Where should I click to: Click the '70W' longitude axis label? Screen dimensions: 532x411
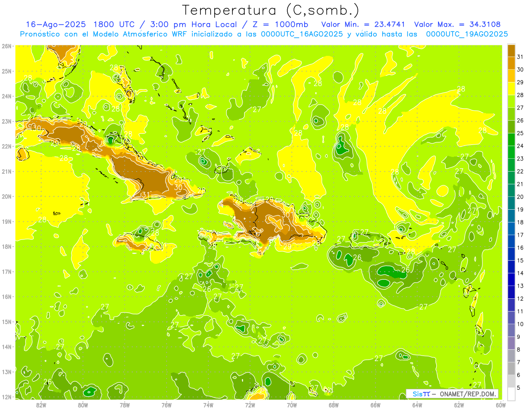pyautogui.click(x=292, y=405)
